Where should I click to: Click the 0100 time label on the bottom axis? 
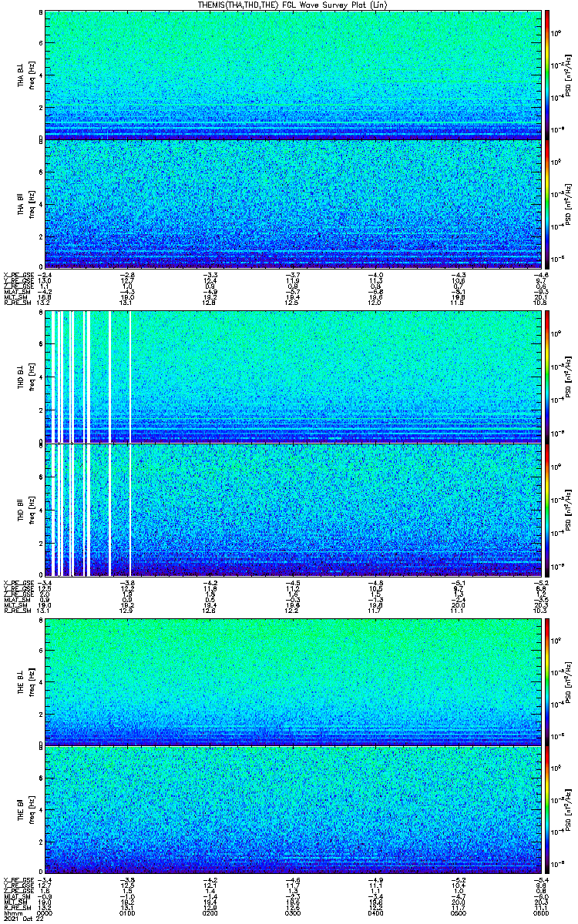(129, 913)
